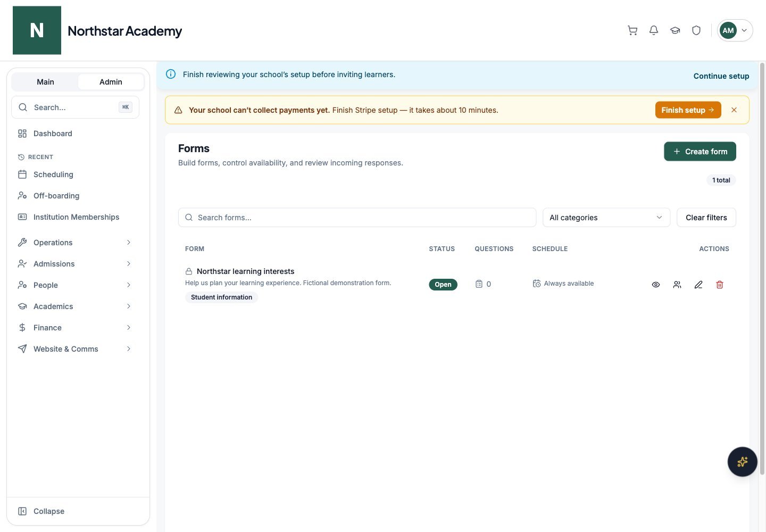This screenshot has width=766, height=532.
Task: Open the shopping cart icon
Action: [x=632, y=30]
